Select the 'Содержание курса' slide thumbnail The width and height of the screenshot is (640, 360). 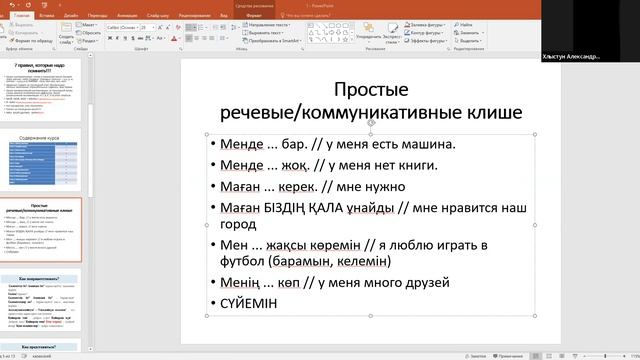(40, 160)
